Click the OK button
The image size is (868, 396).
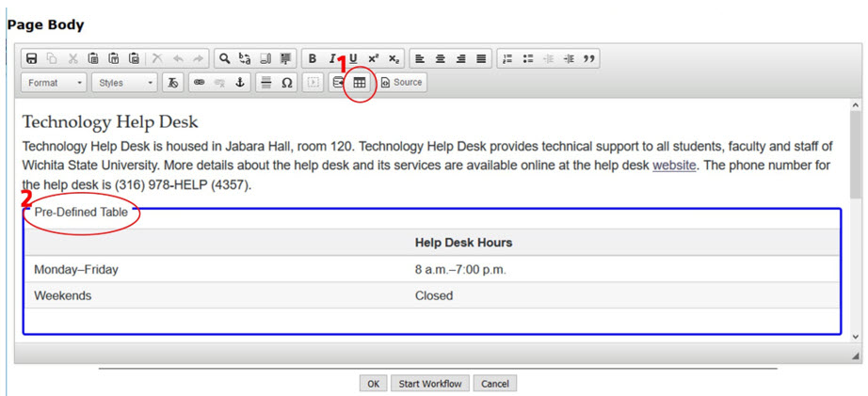(374, 383)
